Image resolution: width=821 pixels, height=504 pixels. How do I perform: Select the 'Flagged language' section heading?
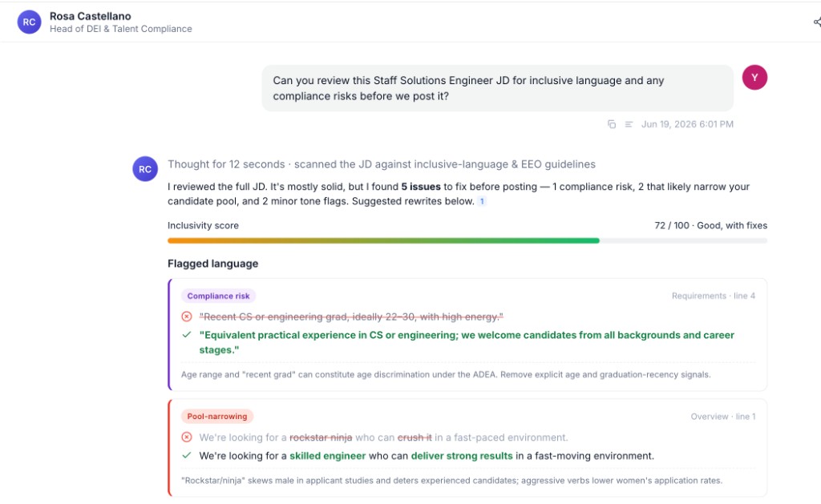[212, 264]
